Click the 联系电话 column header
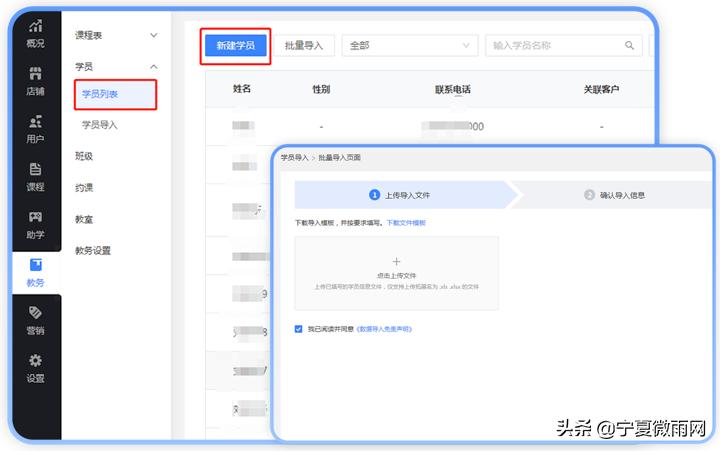 [x=453, y=89]
